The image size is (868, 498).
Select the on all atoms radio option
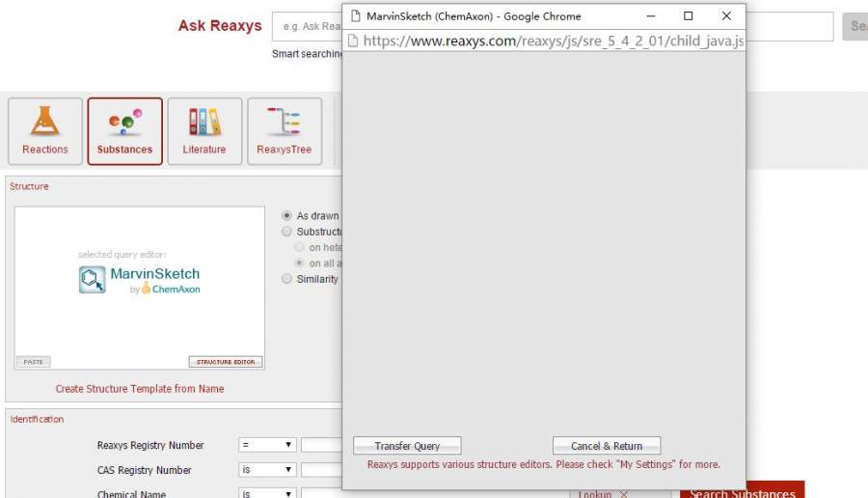click(300, 263)
